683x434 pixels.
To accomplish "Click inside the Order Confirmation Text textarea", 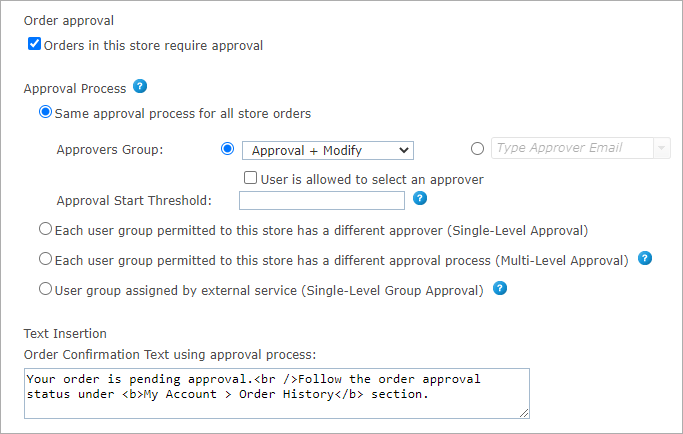I will 276,393.
